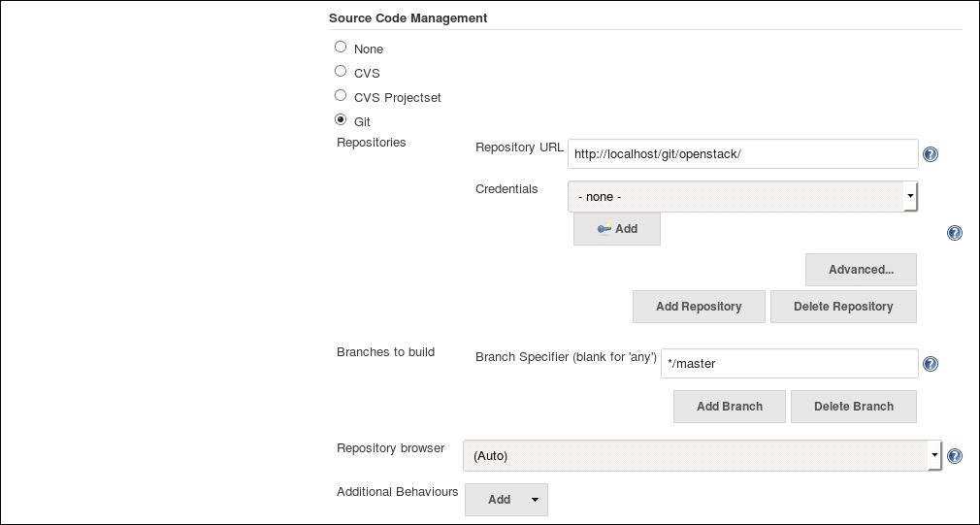Viewport: 980px width, 525px height.
Task: Click the Add Repository button
Action: 699,307
